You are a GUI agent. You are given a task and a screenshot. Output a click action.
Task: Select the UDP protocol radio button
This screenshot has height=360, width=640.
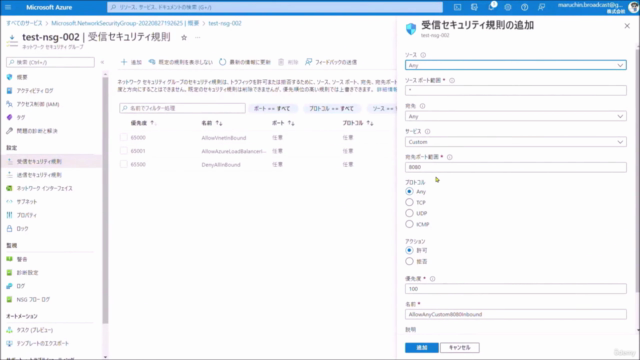[409, 213]
